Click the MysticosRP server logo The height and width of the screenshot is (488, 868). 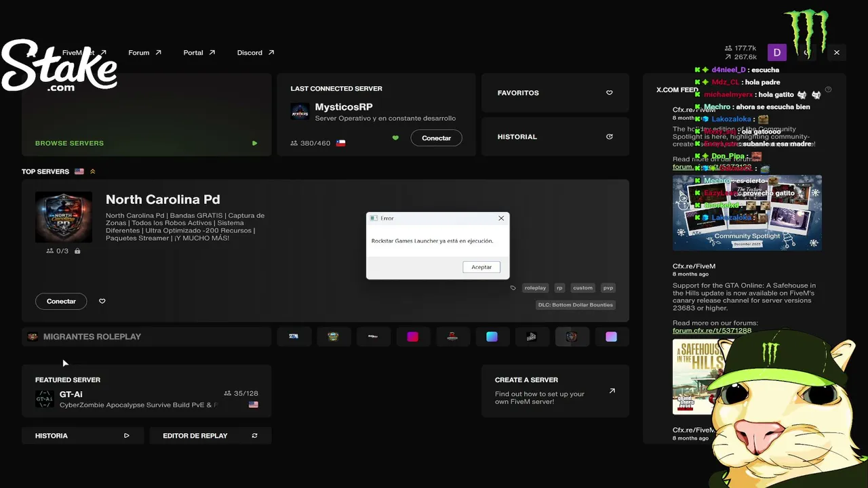[x=300, y=113]
